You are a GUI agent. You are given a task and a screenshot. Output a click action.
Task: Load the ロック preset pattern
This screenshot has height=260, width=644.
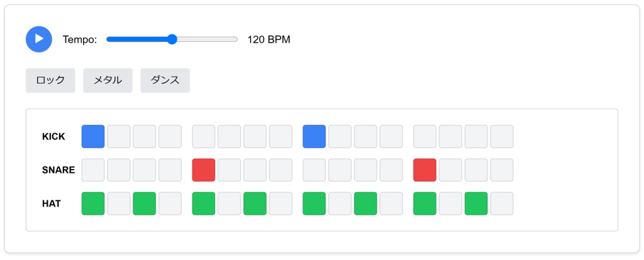click(x=50, y=80)
